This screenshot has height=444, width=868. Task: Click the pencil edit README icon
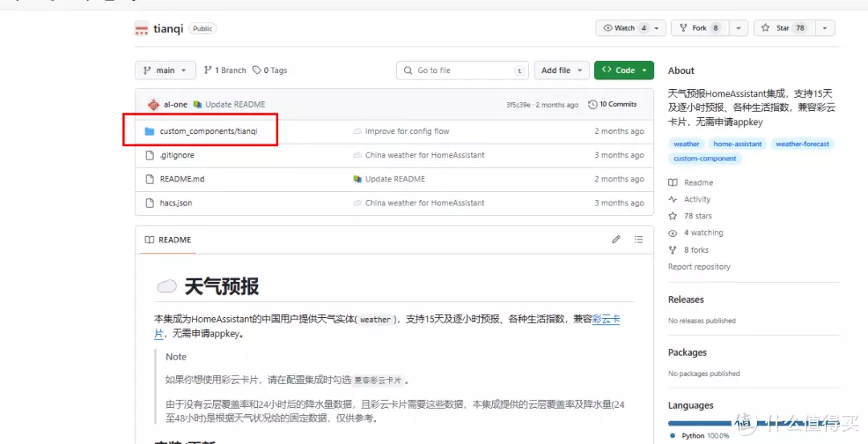(616, 239)
